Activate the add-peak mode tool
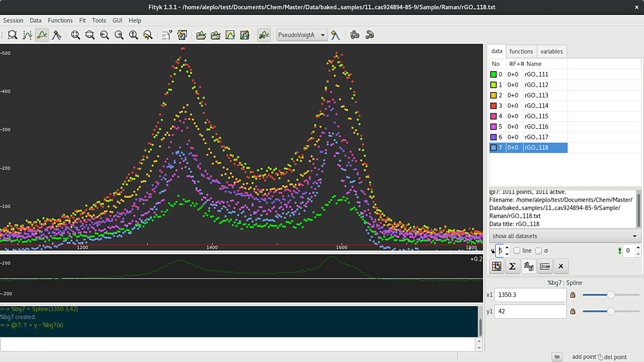Viewport: 644px width, 362px height. click(56, 35)
